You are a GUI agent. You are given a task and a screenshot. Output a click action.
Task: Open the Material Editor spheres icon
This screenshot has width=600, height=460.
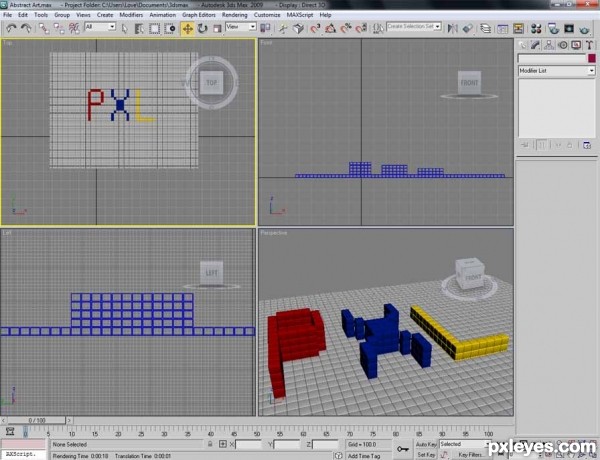pyautogui.click(x=536, y=28)
